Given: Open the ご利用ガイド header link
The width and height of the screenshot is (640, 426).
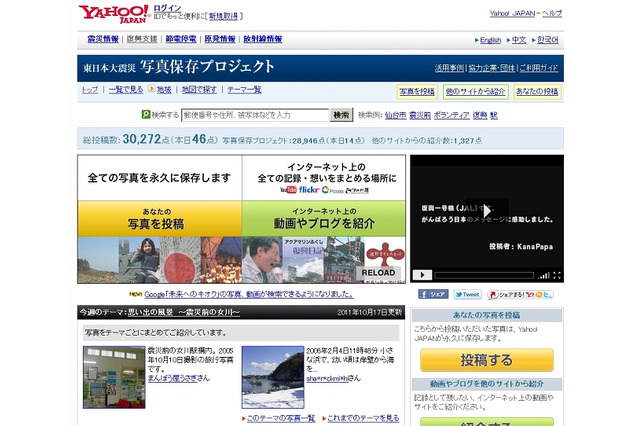Looking at the screenshot, I should (539, 68).
